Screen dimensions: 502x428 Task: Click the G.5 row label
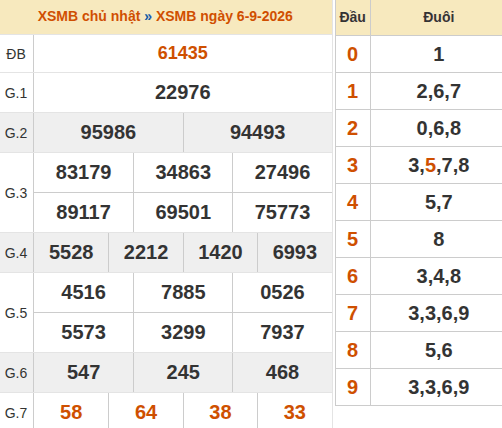[x=16, y=313]
